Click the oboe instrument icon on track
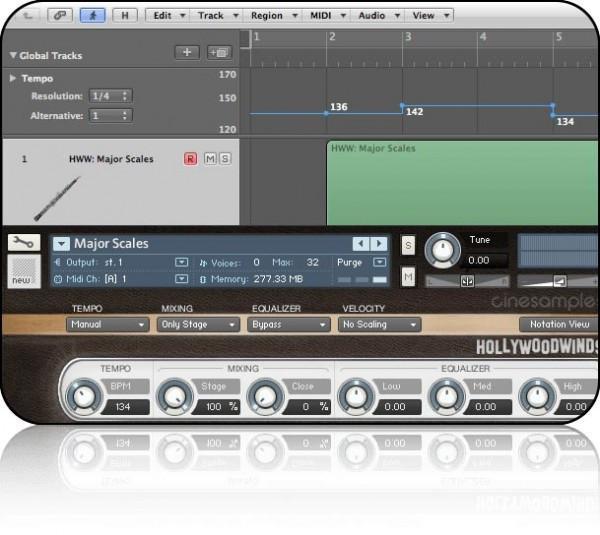600x535 pixels. click(x=57, y=199)
